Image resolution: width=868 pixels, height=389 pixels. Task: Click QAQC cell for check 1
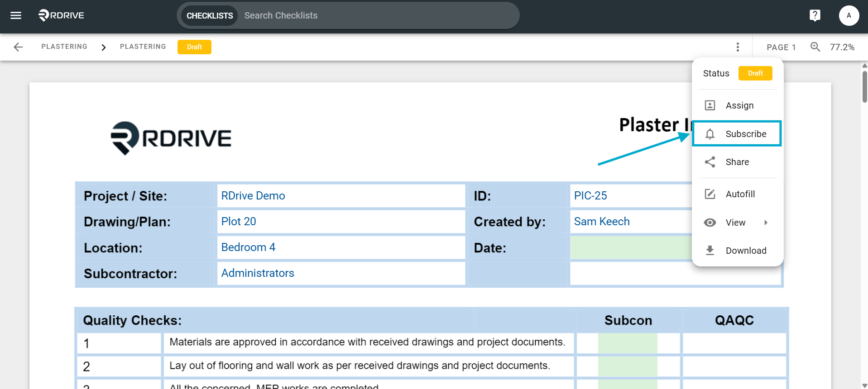tap(734, 343)
